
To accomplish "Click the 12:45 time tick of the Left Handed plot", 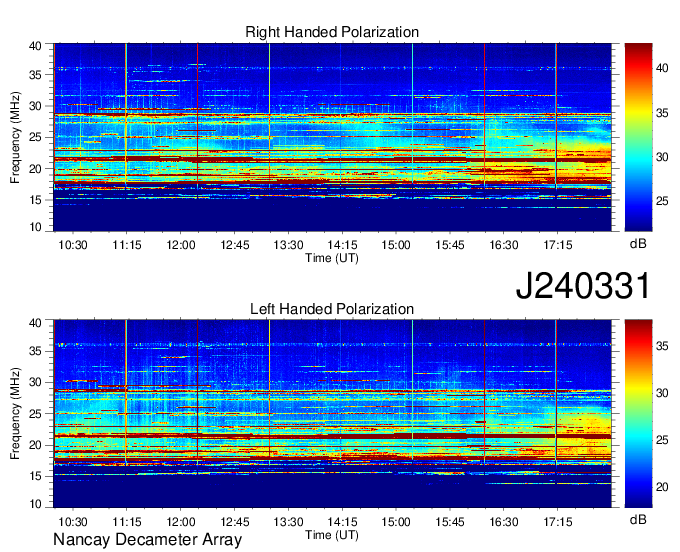I will (235, 522).
